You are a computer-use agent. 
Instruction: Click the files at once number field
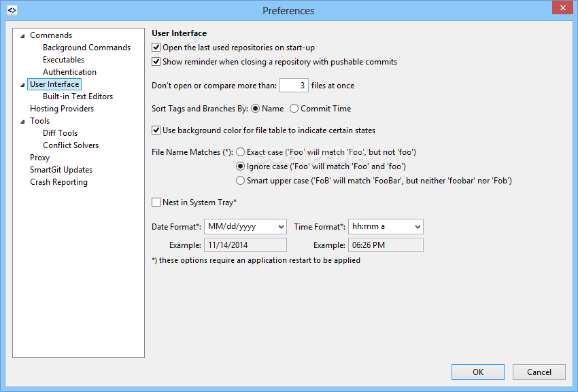click(x=294, y=86)
